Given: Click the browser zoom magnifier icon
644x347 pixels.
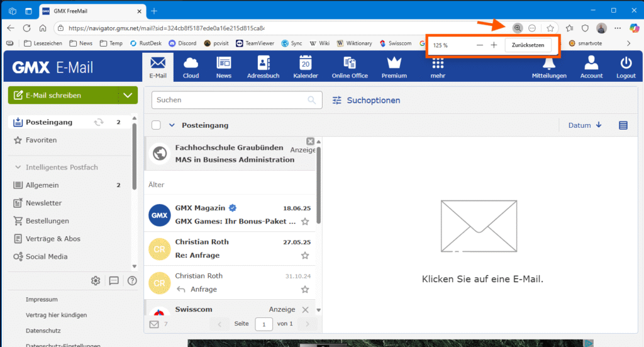Looking at the screenshot, I should (x=517, y=28).
